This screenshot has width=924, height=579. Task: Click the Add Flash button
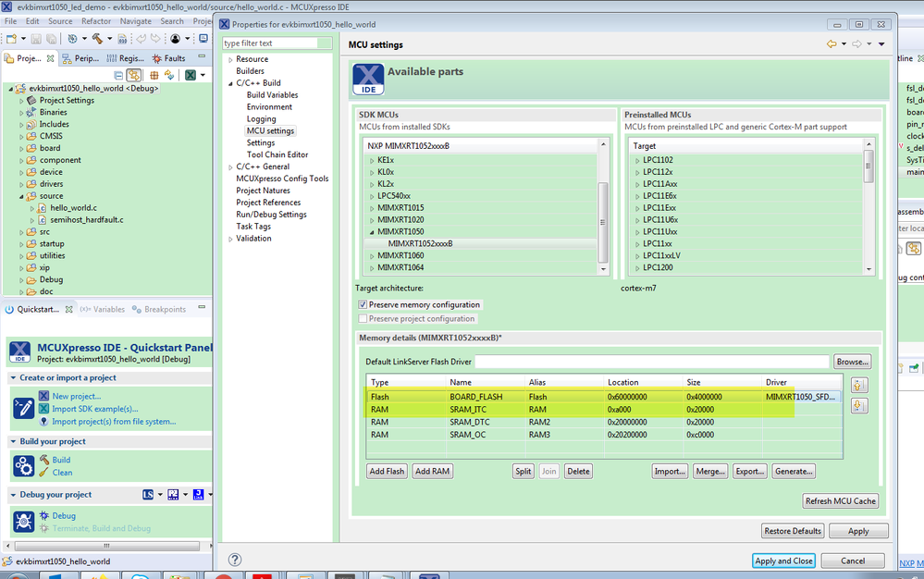point(387,471)
